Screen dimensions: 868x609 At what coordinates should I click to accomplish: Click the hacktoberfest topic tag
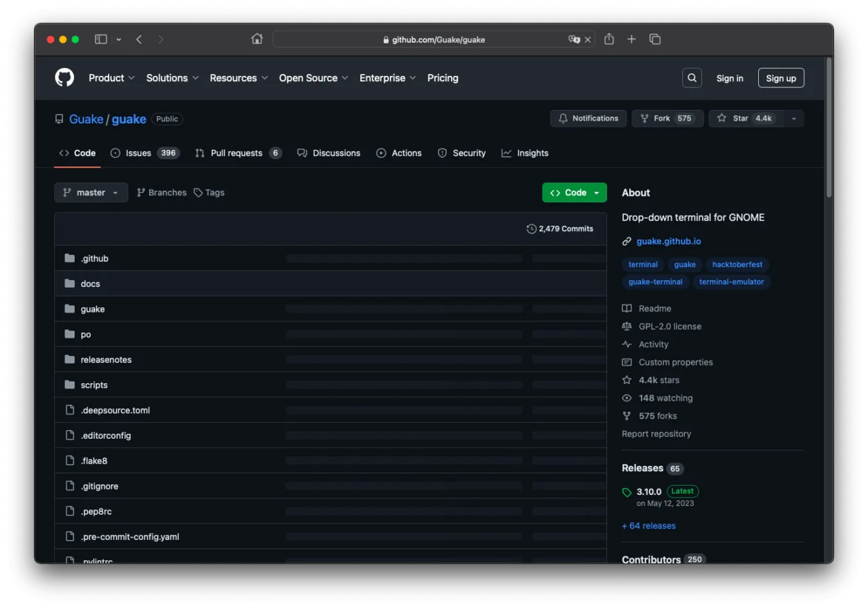point(737,264)
